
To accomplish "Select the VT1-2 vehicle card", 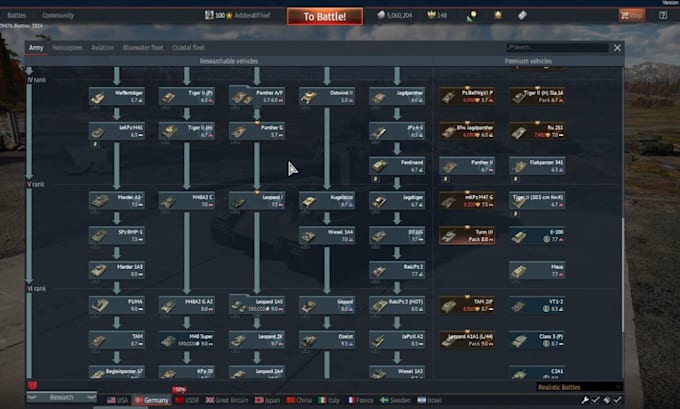I will 537,305.
